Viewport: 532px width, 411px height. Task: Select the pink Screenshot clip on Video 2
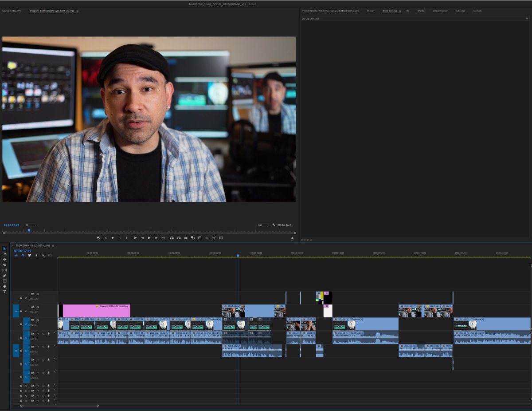coord(96,311)
